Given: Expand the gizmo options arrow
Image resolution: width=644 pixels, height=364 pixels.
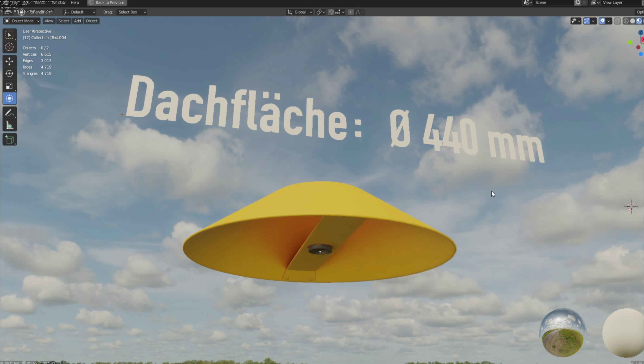Looking at the screenshot, I should click(x=593, y=21).
